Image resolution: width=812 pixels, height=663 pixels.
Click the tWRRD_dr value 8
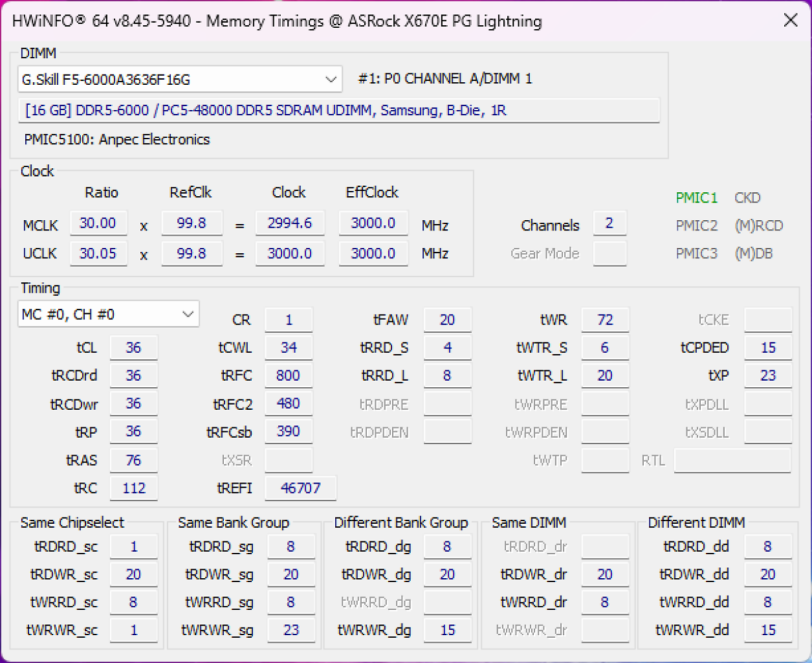tap(605, 602)
